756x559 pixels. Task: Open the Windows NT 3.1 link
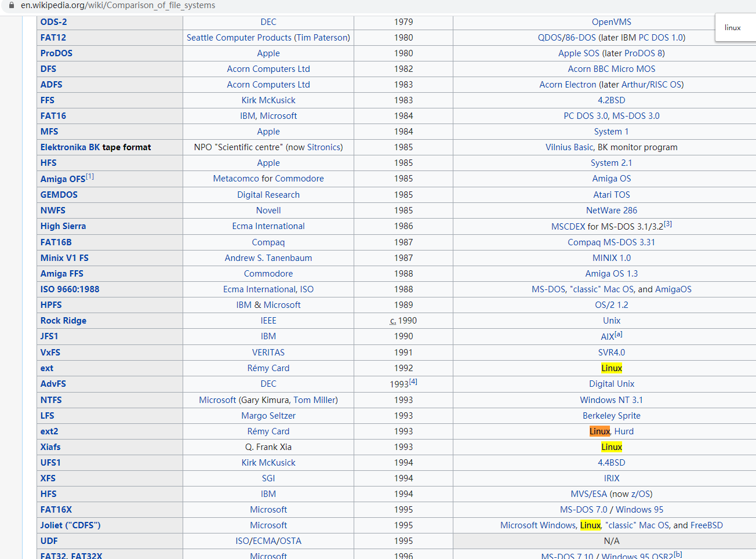[611, 400]
